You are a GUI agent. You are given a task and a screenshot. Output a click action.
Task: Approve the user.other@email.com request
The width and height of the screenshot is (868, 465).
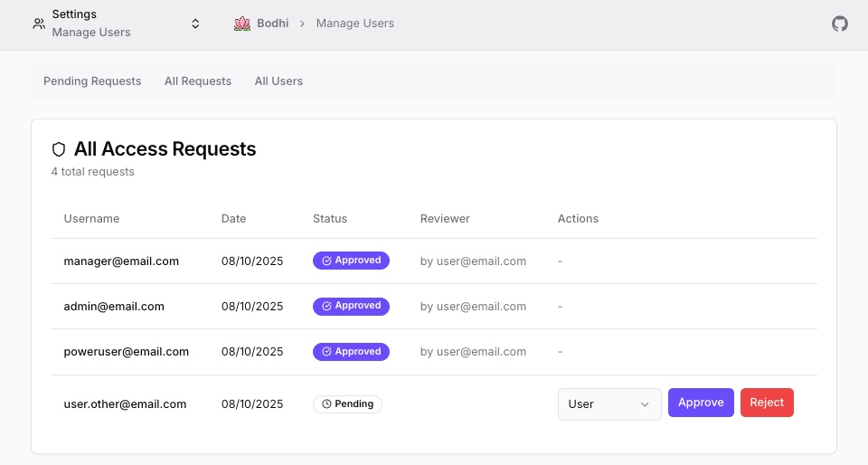(701, 403)
